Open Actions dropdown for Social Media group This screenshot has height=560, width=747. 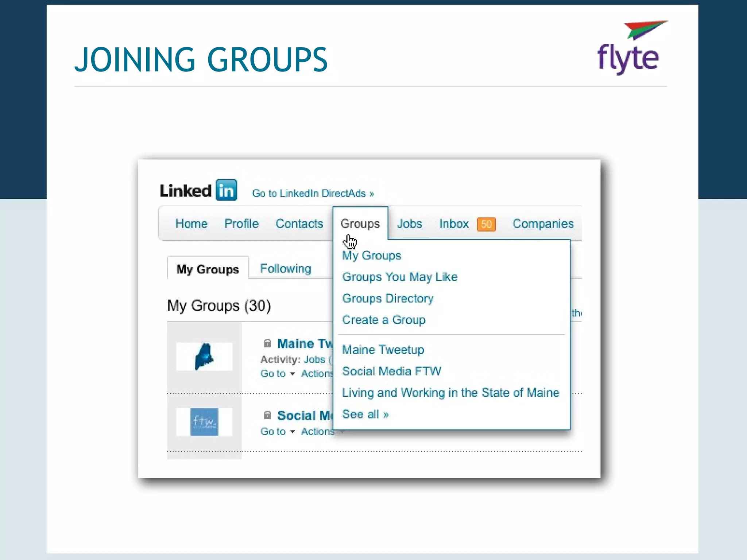[x=318, y=432]
